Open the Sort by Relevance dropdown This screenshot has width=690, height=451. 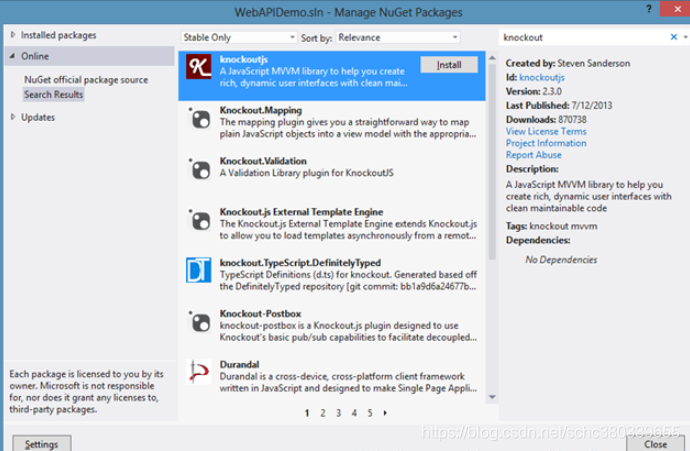(x=398, y=37)
